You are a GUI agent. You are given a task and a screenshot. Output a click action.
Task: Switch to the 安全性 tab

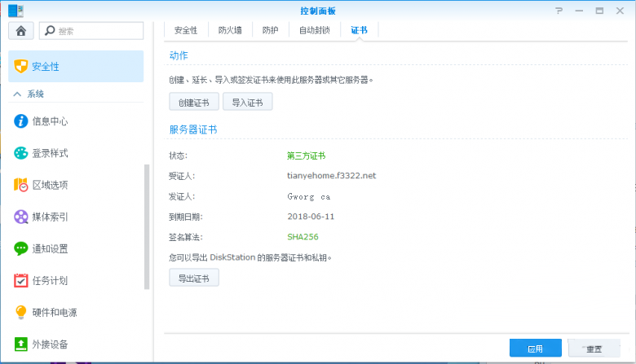186,30
